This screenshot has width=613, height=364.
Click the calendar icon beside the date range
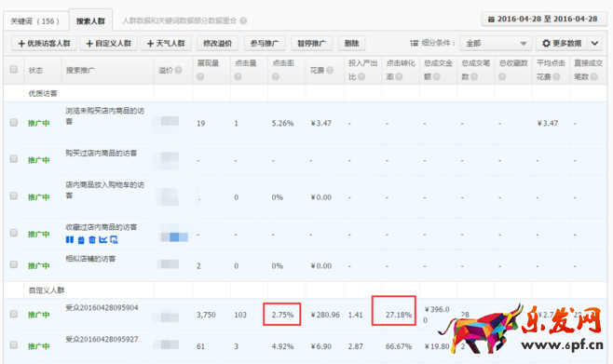pyautogui.click(x=491, y=20)
